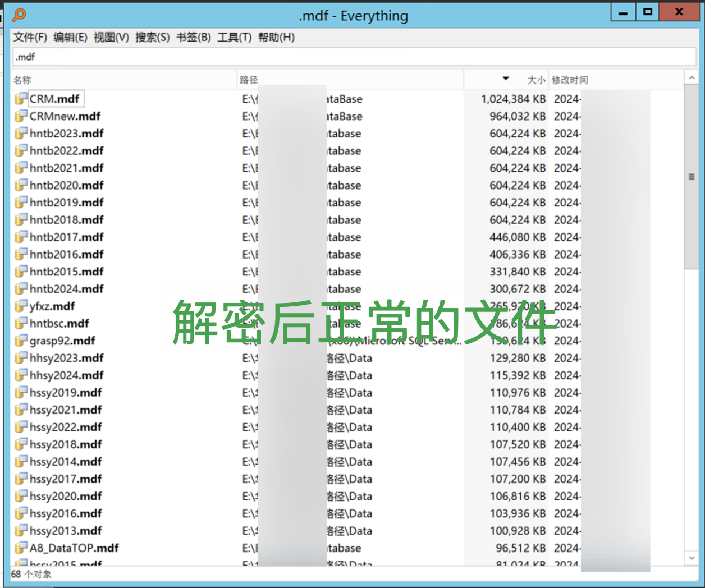This screenshot has width=705, height=588.
Task: Select the file name hssy2017.mdf
Action: click(66, 479)
